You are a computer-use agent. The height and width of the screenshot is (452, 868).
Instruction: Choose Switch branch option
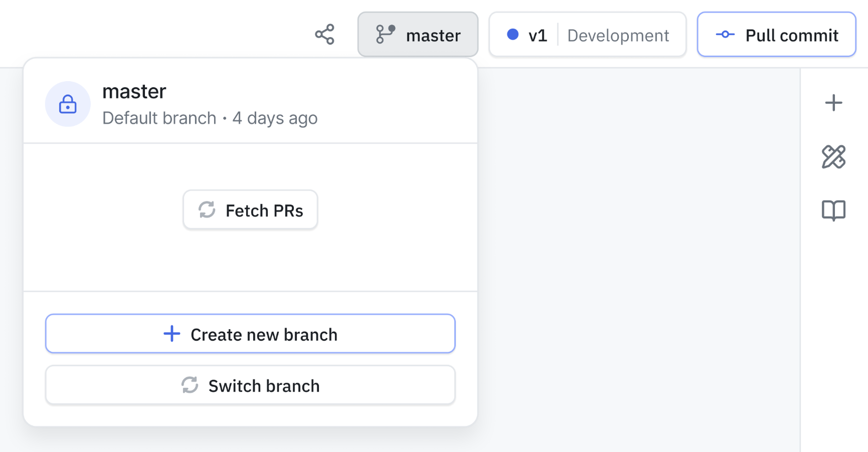(x=250, y=385)
